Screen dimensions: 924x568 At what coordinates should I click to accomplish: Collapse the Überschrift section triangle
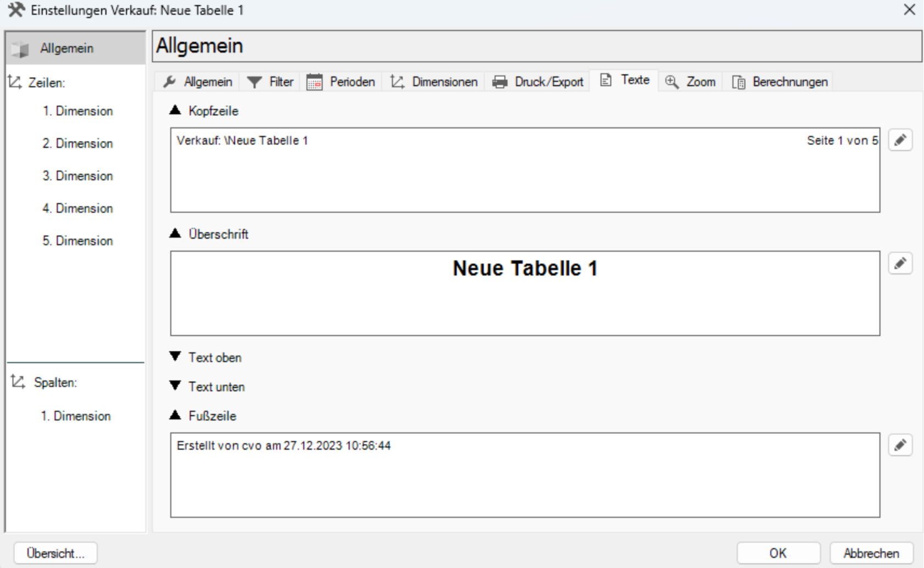pyautogui.click(x=175, y=233)
